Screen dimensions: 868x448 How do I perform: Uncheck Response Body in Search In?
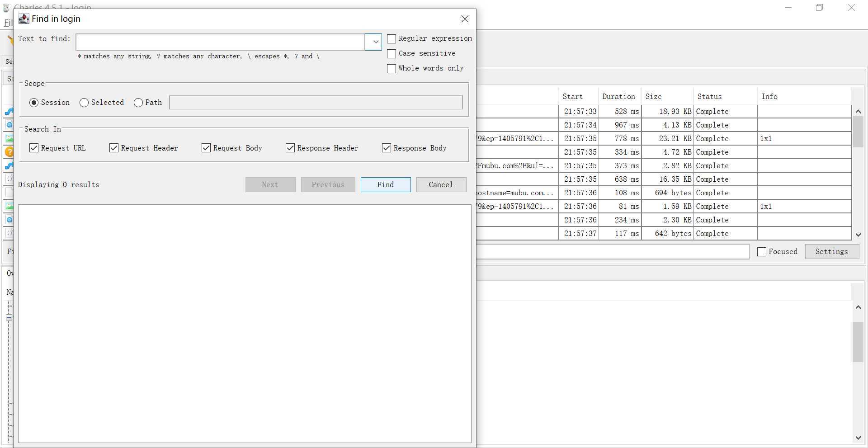(387, 148)
